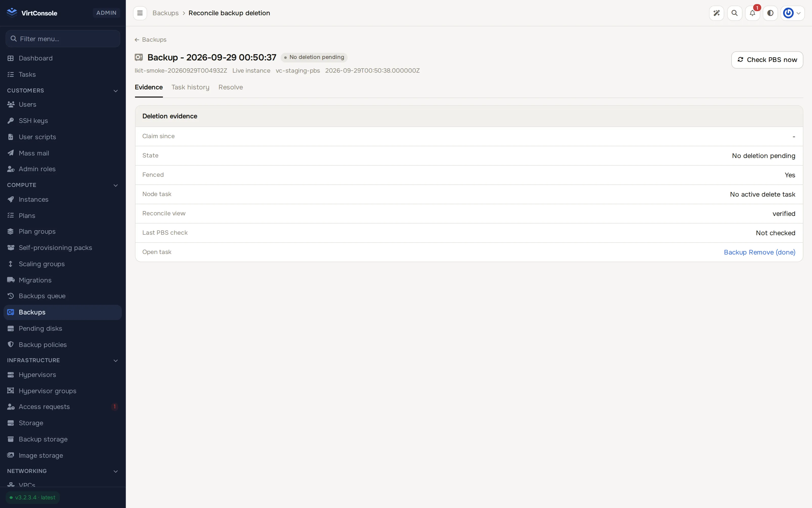Open Mass mail in sidebar
This screenshot has width=812, height=508.
[63, 153]
